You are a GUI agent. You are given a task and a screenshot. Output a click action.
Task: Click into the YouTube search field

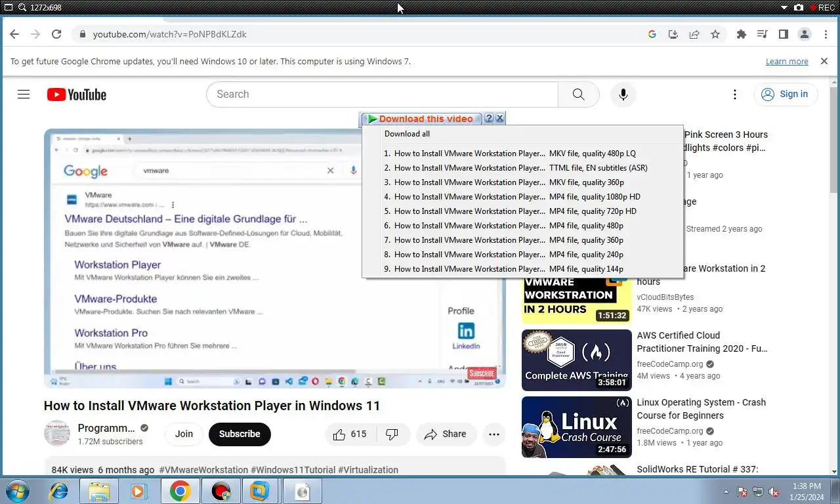click(383, 94)
